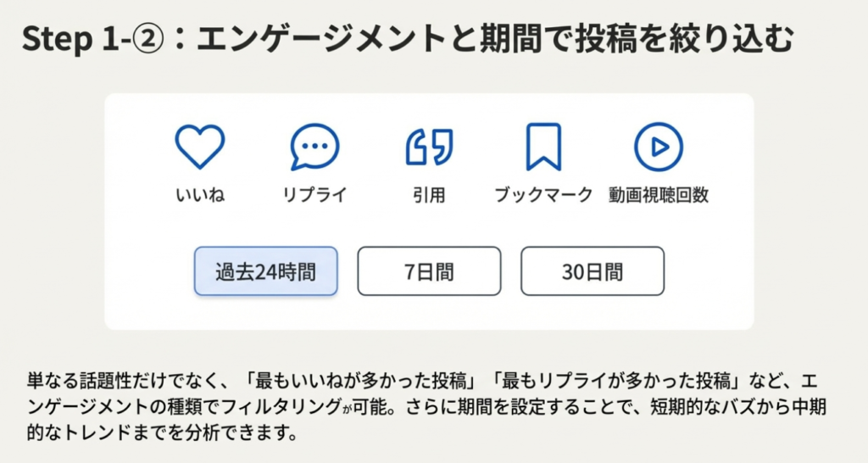The height and width of the screenshot is (463, 868).
Task: Click the 引用 text label
Action: (x=429, y=195)
